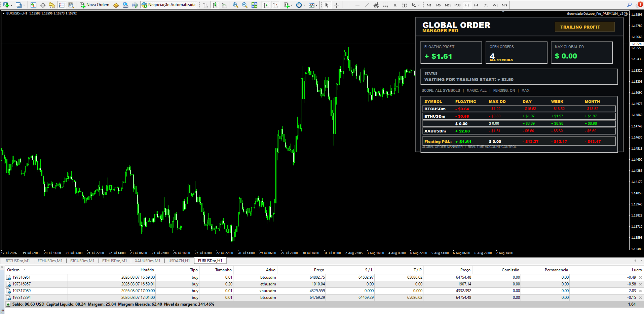
Task: Open the MetaEditor book icon
Action: point(116,5)
